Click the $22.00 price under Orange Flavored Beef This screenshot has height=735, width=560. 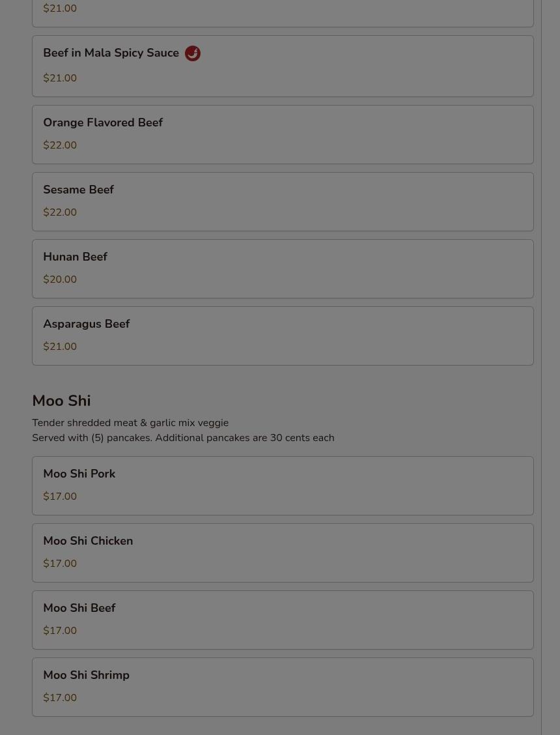click(x=60, y=145)
